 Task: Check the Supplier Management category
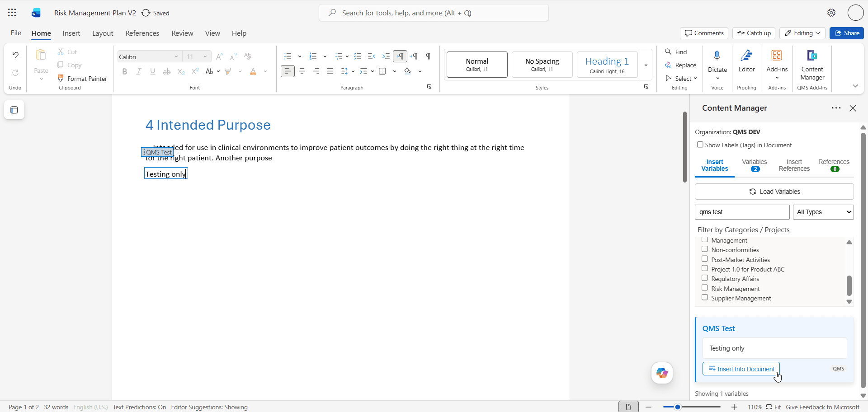tap(704, 297)
